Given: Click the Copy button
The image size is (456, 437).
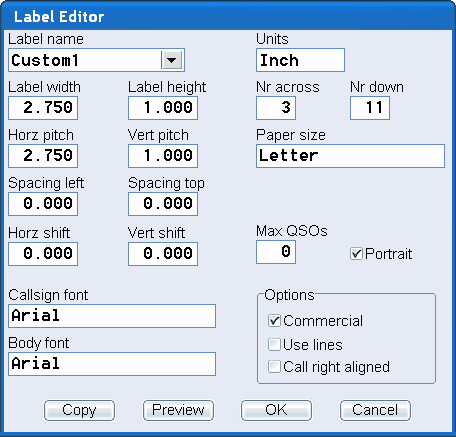Looking at the screenshot, I should pyautogui.click(x=79, y=410).
